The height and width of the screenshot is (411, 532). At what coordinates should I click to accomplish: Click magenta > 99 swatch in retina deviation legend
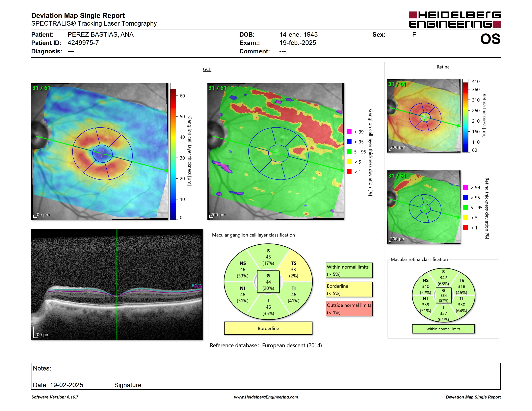(465, 187)
